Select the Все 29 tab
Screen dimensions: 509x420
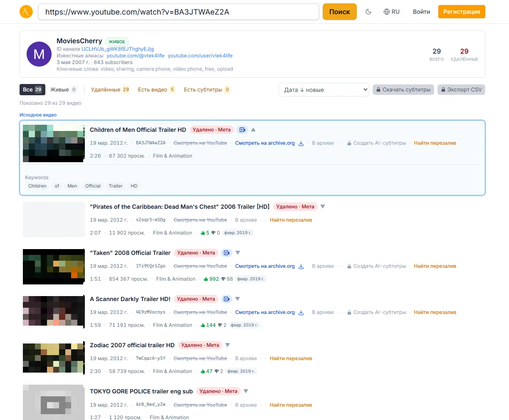32,89
